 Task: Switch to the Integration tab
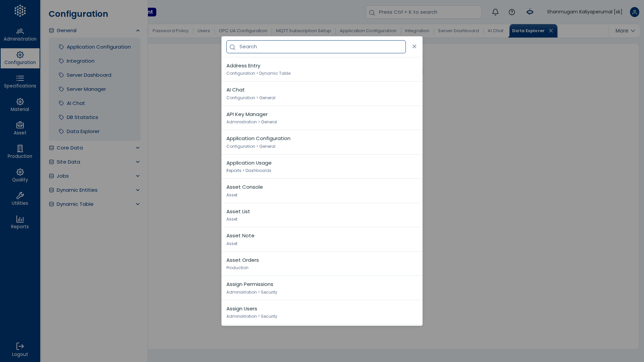(x=417, y=31)
